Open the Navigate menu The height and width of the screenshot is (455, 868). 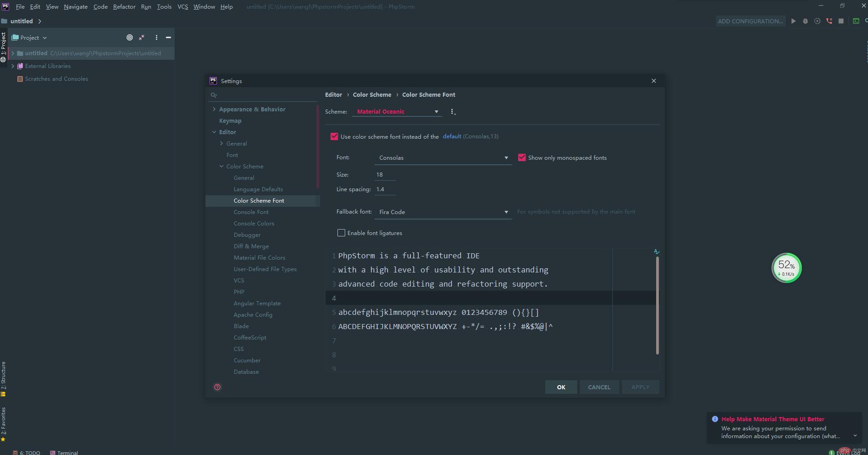click(x=76, y=6)
